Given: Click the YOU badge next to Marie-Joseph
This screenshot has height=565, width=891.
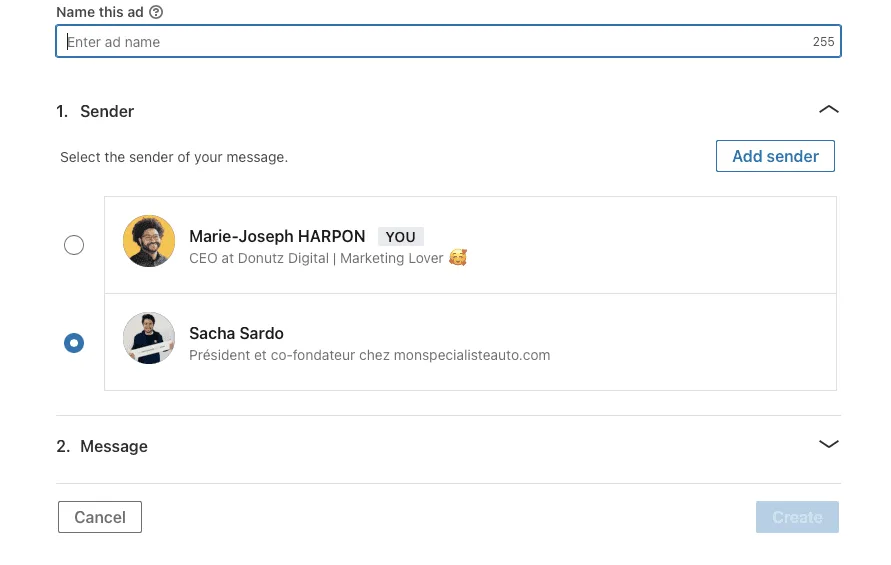Looking at the screenshot, I should click(x=401, y=237).
